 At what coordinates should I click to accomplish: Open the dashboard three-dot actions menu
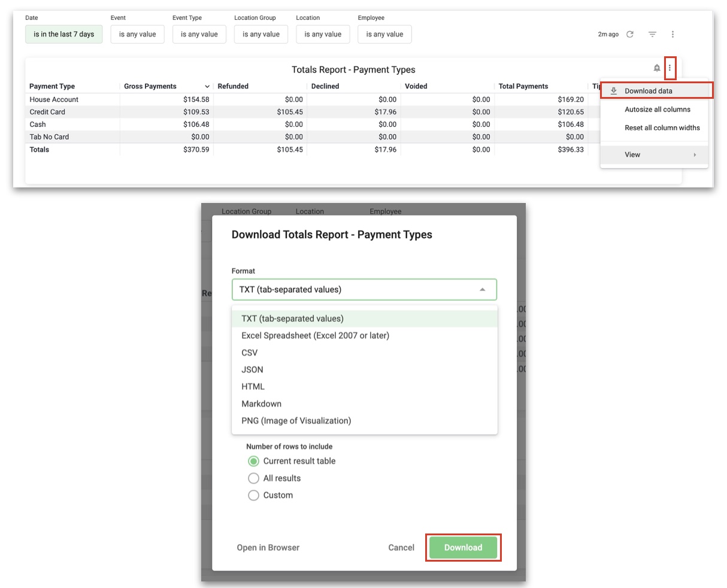pyautogui.click(x=673, y=34)
